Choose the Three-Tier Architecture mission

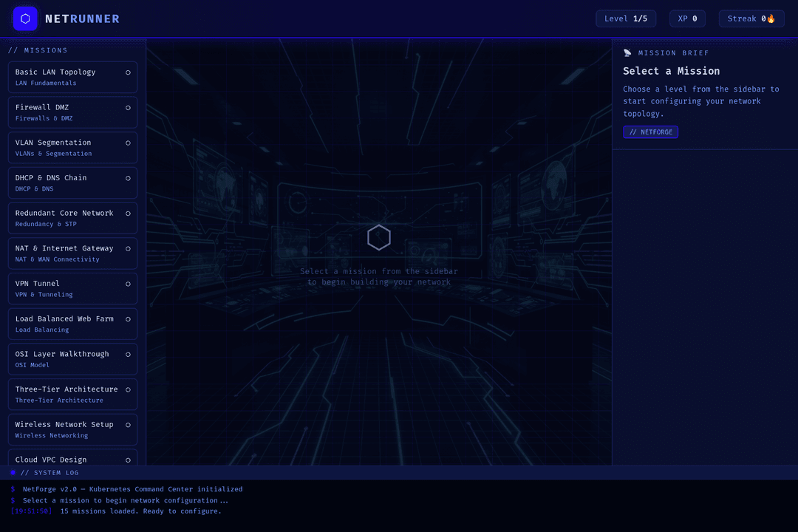(x=72, y=394)
